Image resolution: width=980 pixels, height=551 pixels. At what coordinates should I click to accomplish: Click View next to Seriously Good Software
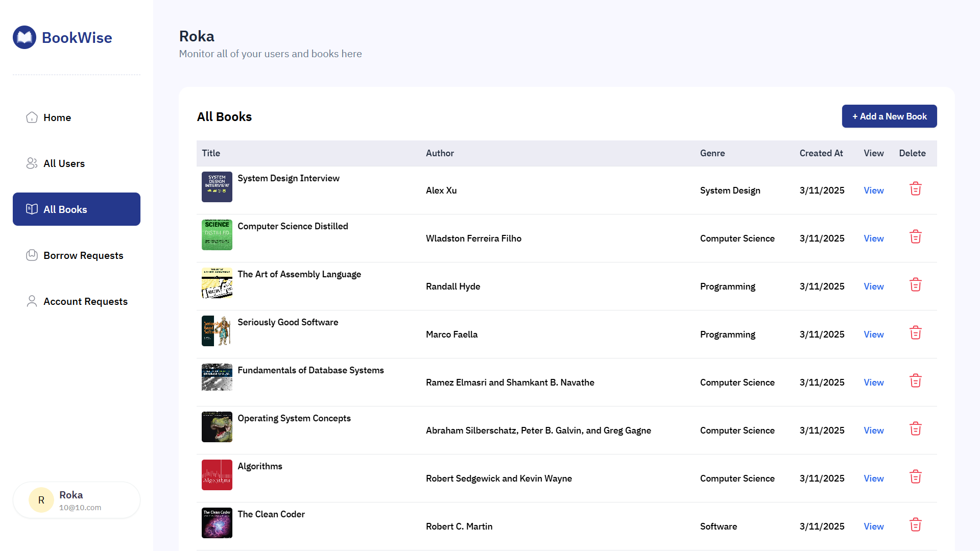click(873, 334)
